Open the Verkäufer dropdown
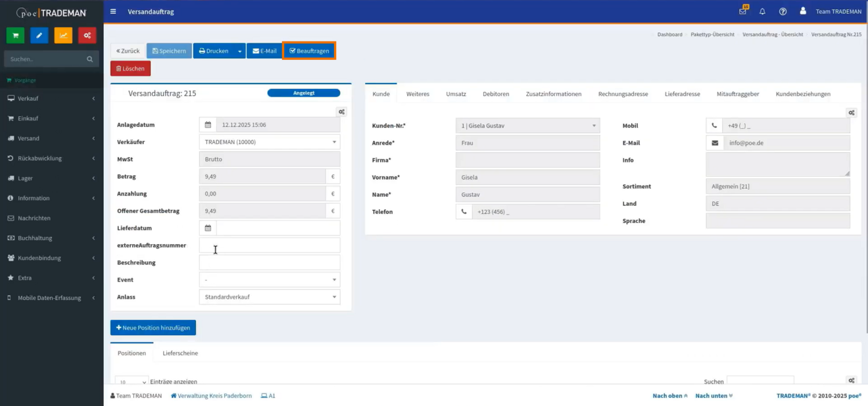 pos(270,142)
